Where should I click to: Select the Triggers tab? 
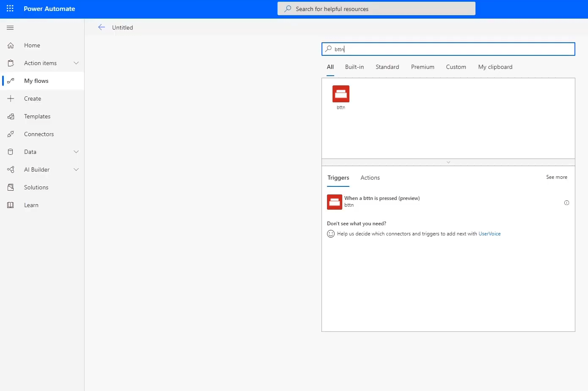338,178
